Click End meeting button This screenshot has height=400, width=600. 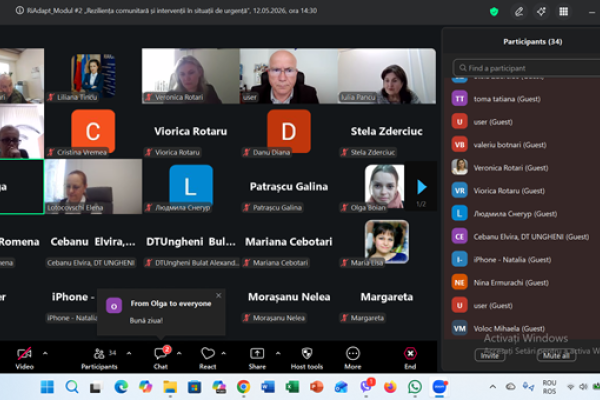[410, 358]
